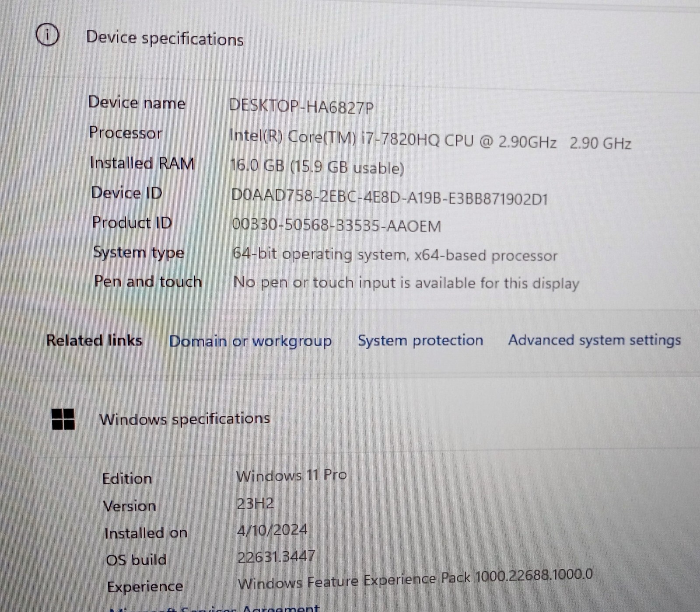Image resolution: width=700 pixels, height=612 pixels.
Task: Click the Edition label
Action: 127,479
